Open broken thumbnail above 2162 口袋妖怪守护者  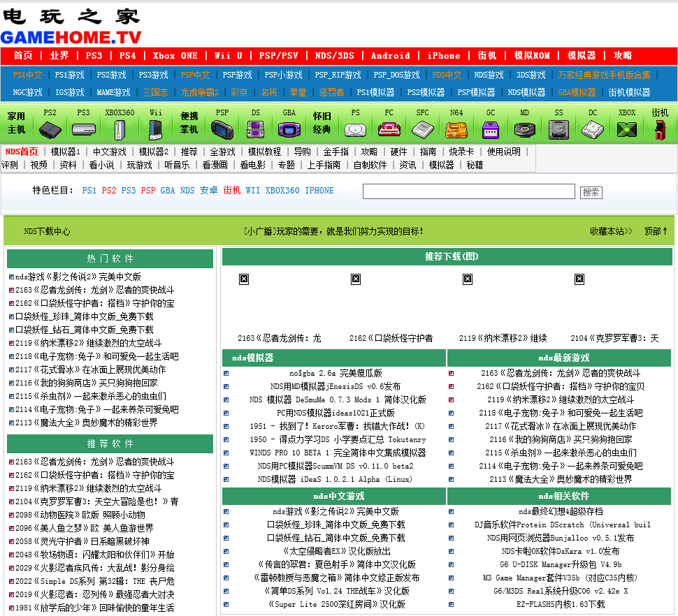click(356, 279)
